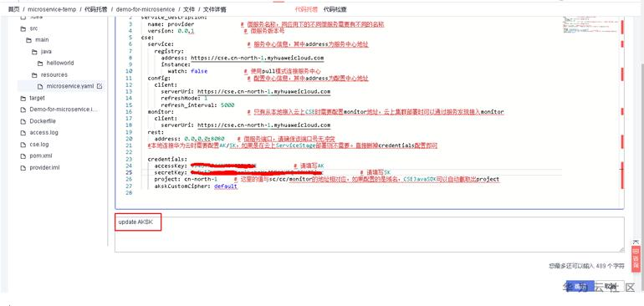Click the file icon beside Dockerfile
644x306 pixels.
pos(23,121)
